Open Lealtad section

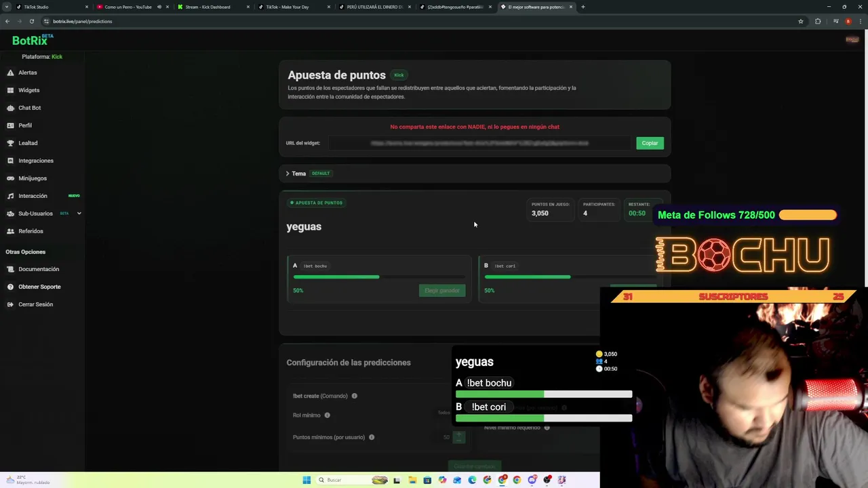click(28, 143)
